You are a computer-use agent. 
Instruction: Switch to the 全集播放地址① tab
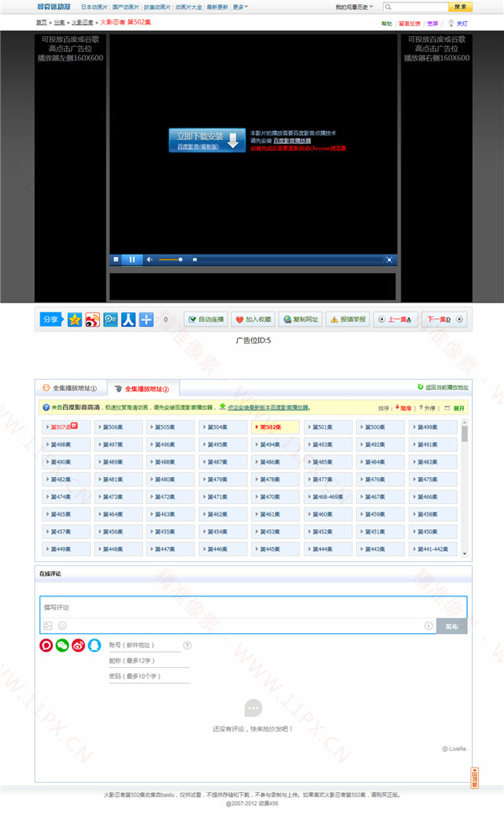point(70,388)
